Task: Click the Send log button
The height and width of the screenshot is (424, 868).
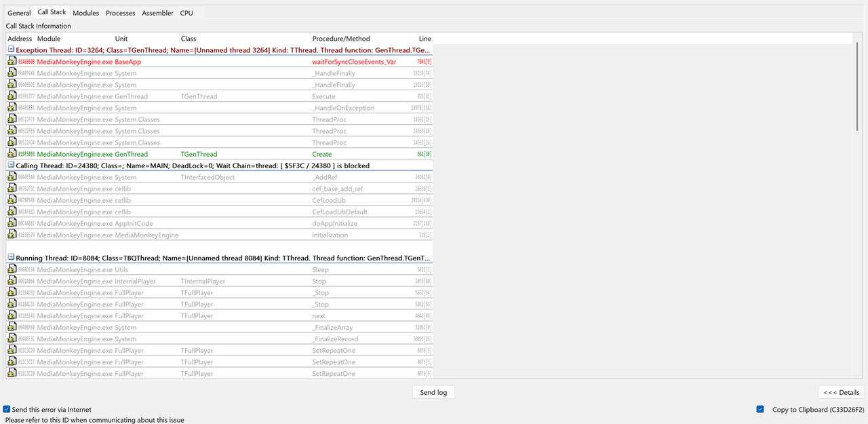Action: (x=433, y=392)
